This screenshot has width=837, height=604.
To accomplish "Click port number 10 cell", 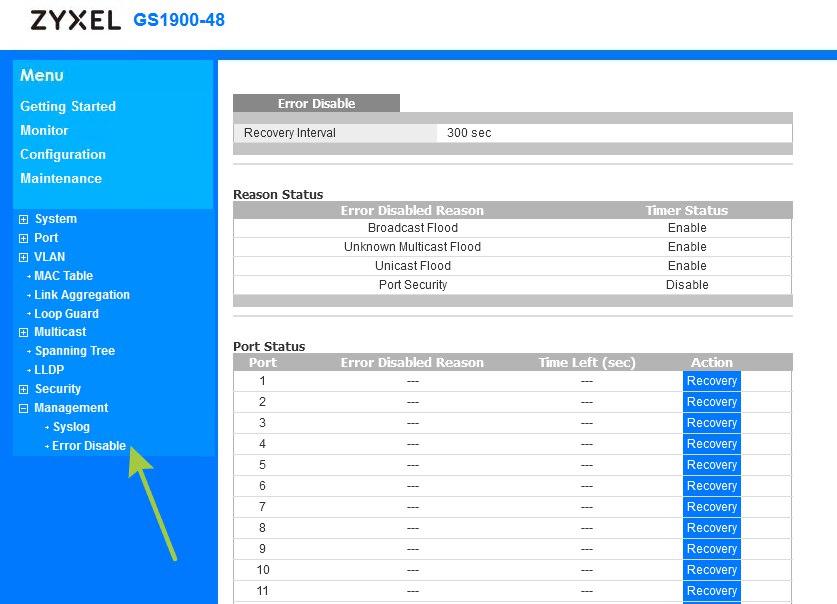I will [x=263, y=570].
